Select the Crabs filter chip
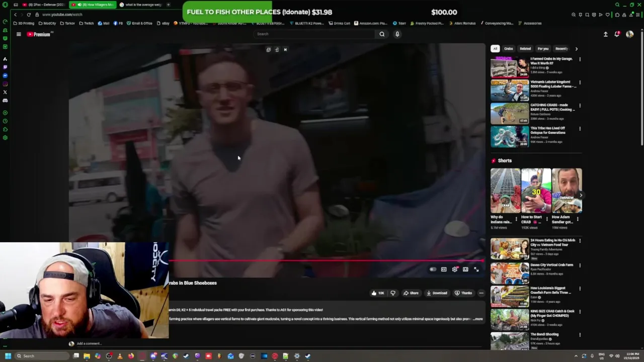 (509, 49)
